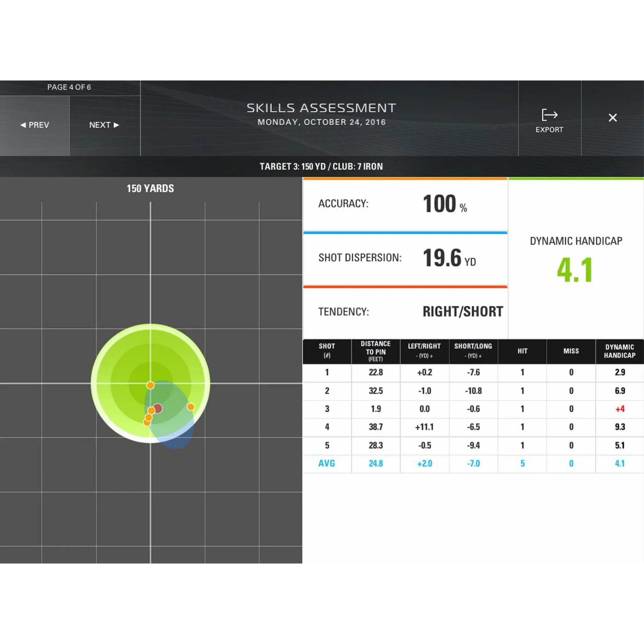This screenshot has width=644, height=644.
Task: Click the Export icon
Action: tap(549, 115)
